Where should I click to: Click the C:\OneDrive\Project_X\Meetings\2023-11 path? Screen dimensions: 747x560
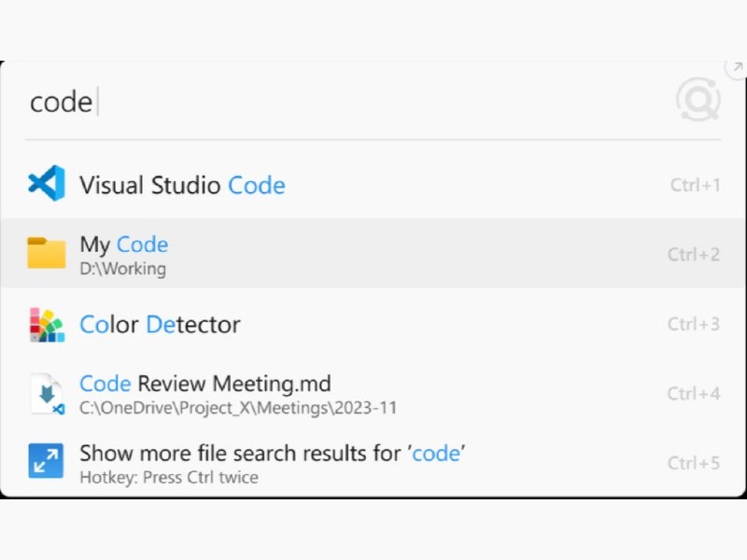[238, 408]
